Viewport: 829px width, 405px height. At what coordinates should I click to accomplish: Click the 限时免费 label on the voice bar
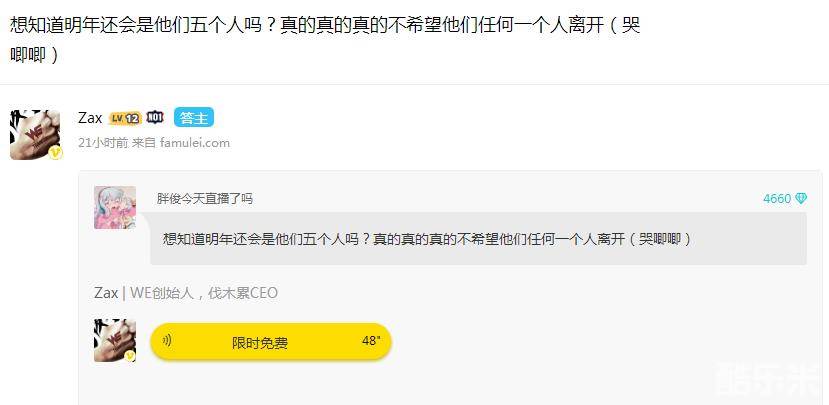[260, 342]
